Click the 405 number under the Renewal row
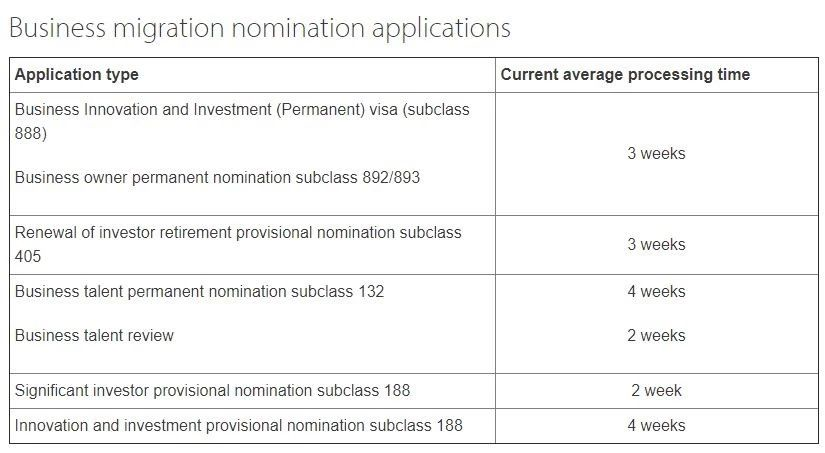 pyautogui.click(x=28, y=257)
